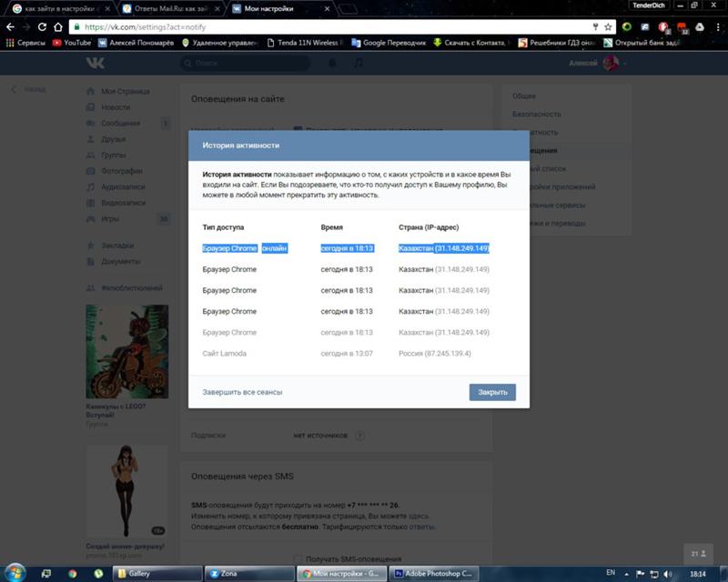Open Gallery from the taskbar
The image size is (728, 582).
coord(157,574)
